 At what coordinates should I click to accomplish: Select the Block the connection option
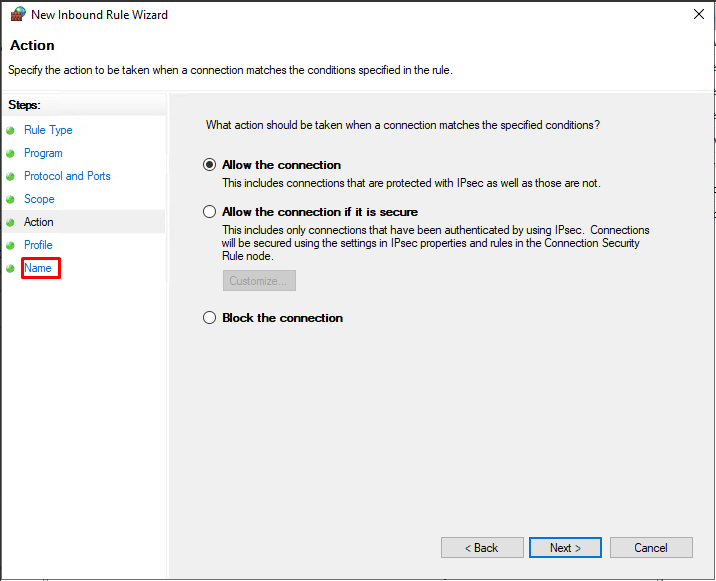click(209, 318)
